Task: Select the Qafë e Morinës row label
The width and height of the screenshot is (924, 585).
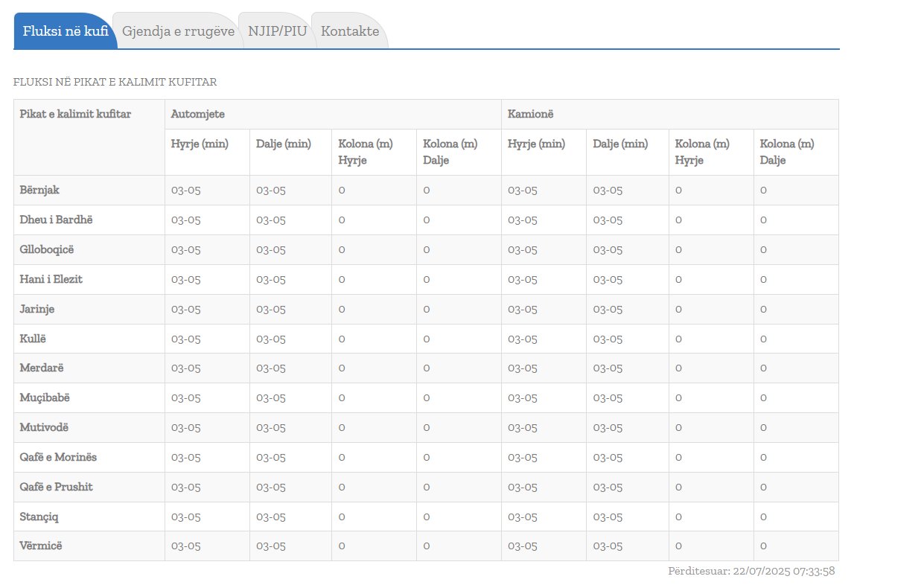Action: pos(58,457)
